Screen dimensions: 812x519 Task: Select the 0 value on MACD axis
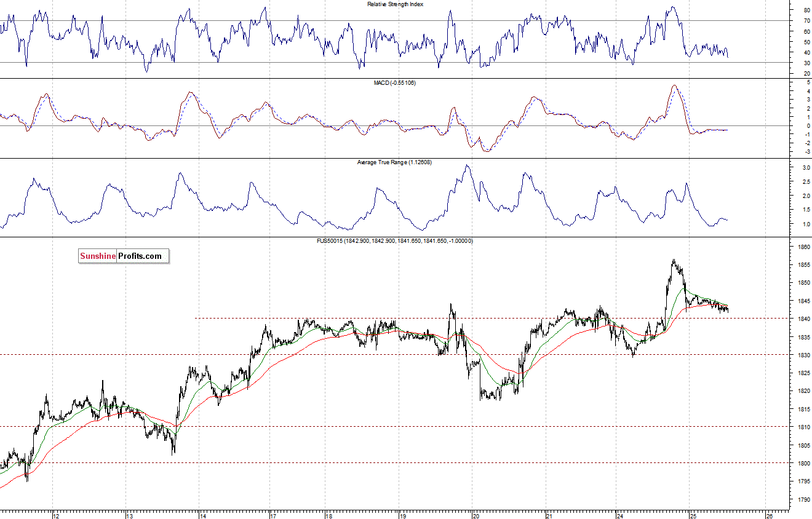807,126
